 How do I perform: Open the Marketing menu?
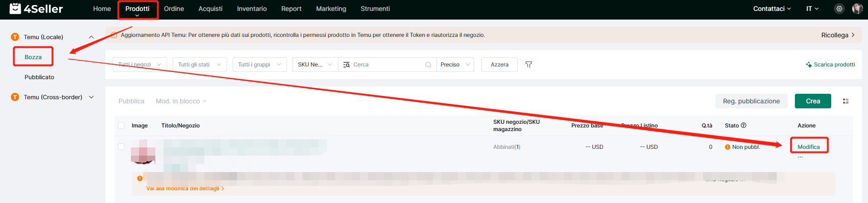331,9
